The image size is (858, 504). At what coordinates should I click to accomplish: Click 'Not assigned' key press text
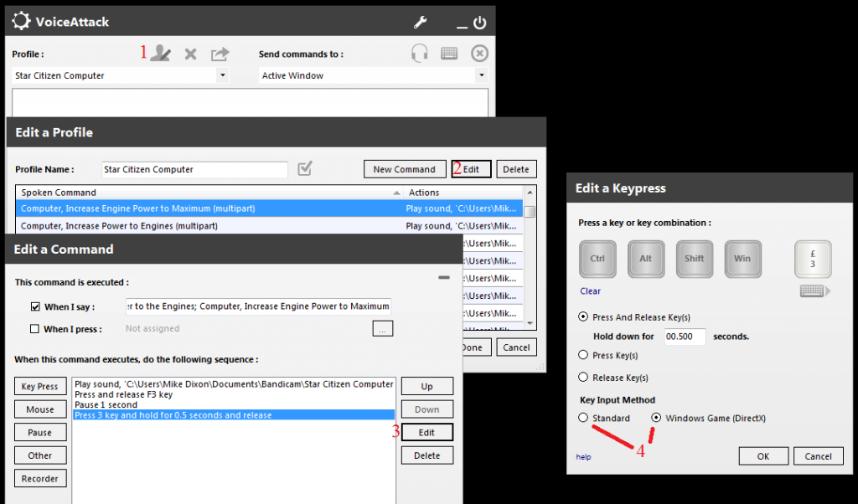click(152, 328)
